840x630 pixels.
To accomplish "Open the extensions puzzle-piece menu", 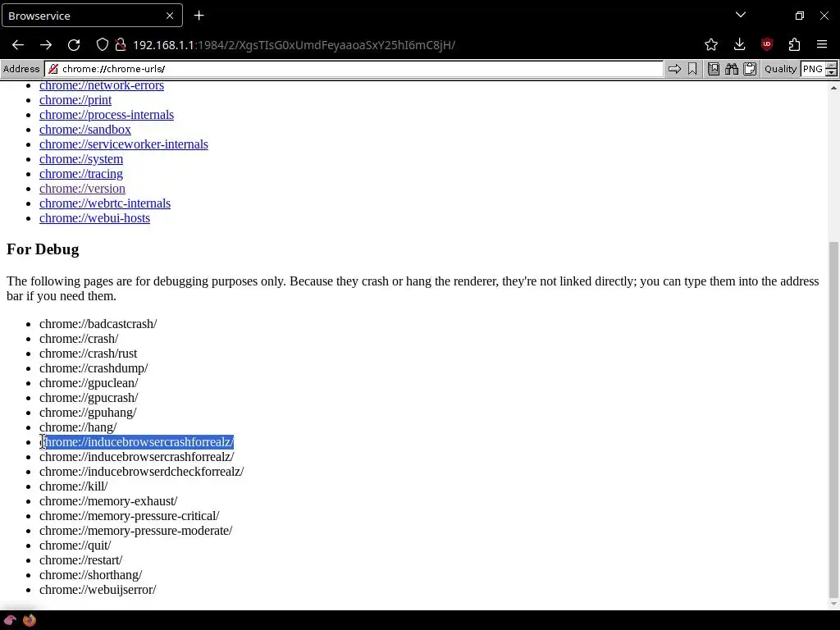I will [x=794, y=45].
